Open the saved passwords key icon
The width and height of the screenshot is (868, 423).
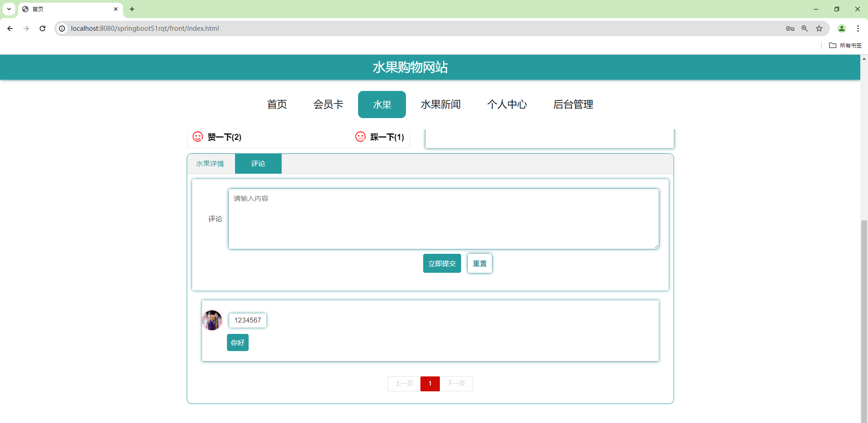pyautogui.click(x=790, y=28)
